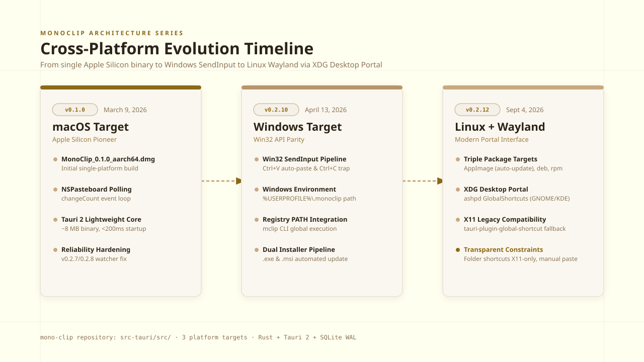
Task: Click the Reliability Hardening heading
Action: [x=96, y=249]
